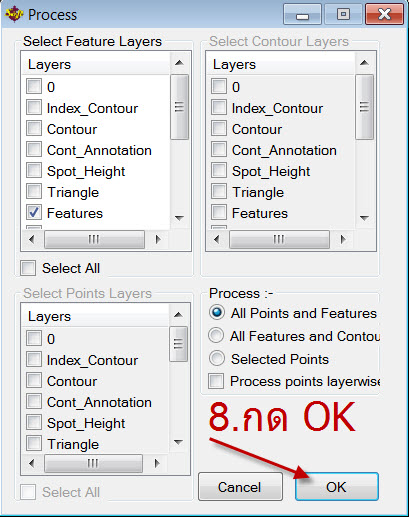Uncheck Features in Select Feature Layers

point(34,213)
